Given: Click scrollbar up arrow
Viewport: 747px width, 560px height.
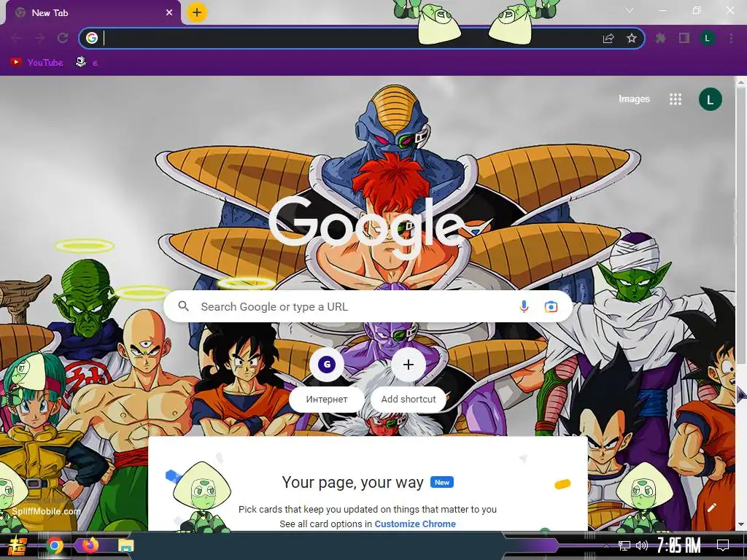Looking at the screenshot, I should [x=741, y=82].
